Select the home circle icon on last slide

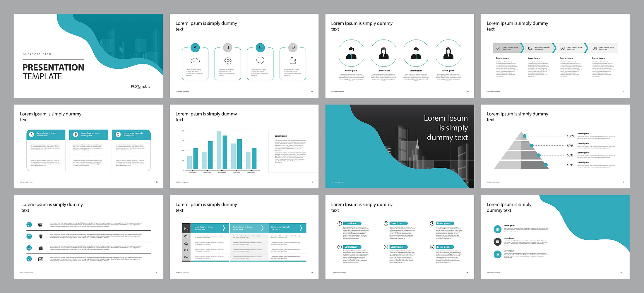tap(497, 229)
